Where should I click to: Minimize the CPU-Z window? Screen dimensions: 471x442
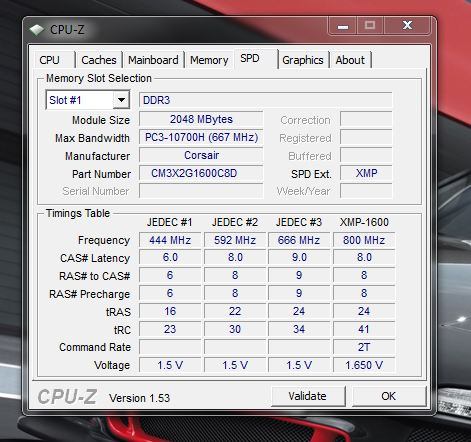(x=343, y=26)
